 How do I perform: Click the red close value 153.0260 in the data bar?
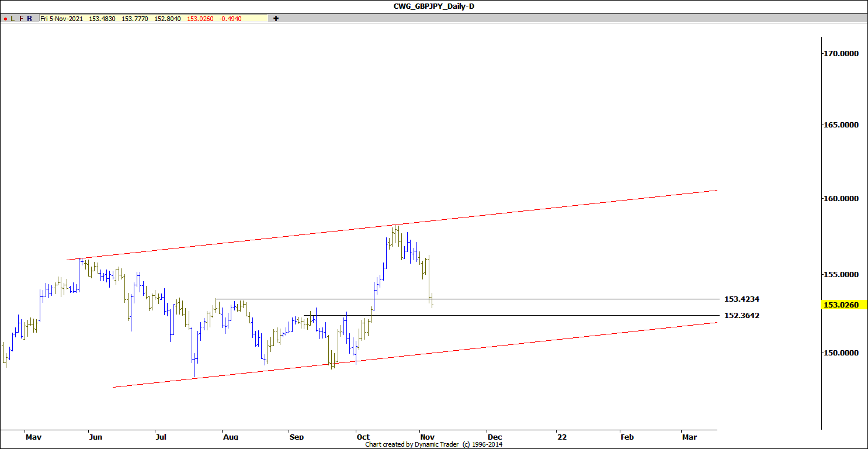click(x=199, y=19)
